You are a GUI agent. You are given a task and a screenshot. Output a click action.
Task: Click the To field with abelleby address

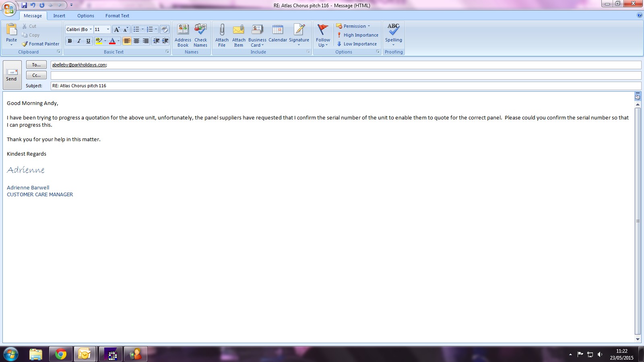[346, 65]
